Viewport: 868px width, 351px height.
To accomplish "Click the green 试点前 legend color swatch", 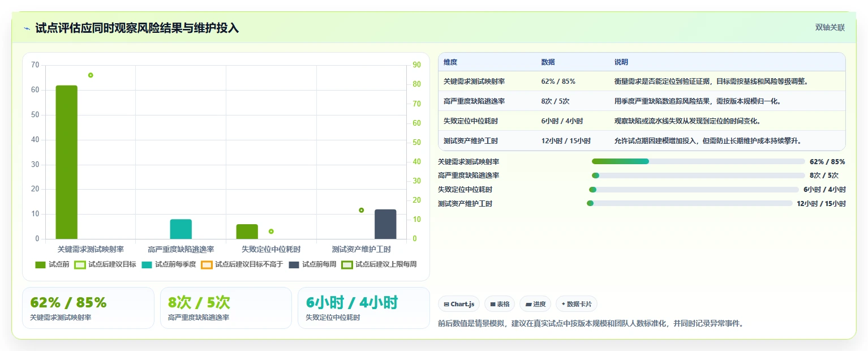I will coord(40,264).
